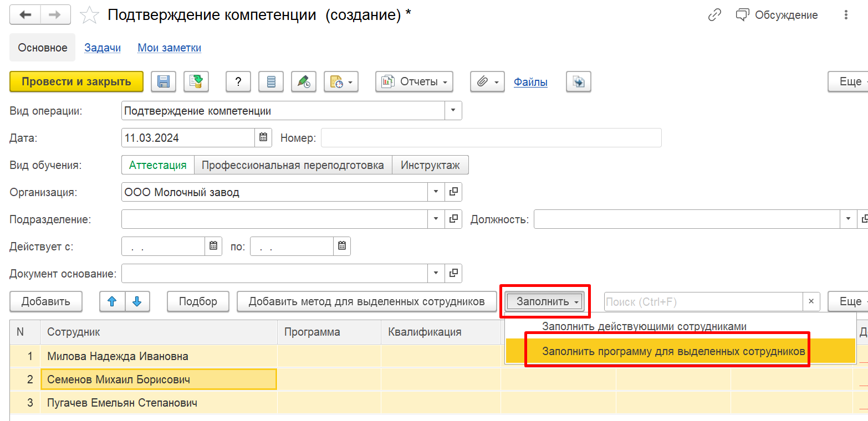Choose Заполнить действующими сотрудниками
868x421 pixels.
680,326
